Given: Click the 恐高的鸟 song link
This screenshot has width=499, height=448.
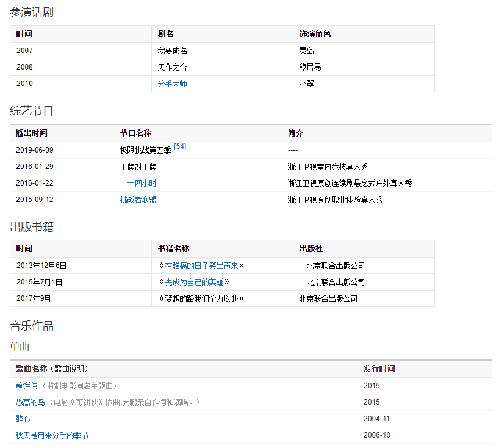Looking at the screenshot, I should point(31,402).
